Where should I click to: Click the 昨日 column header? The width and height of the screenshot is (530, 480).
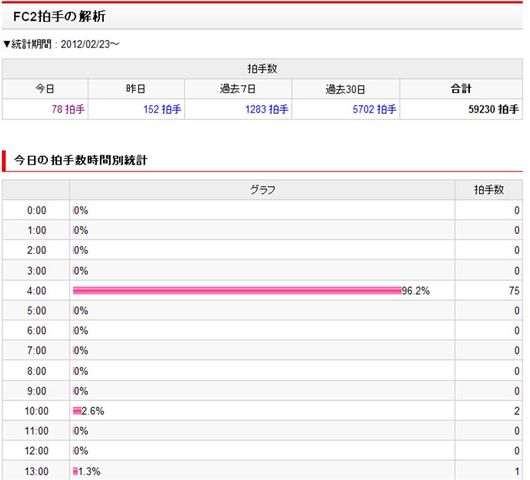click(136, 89)
